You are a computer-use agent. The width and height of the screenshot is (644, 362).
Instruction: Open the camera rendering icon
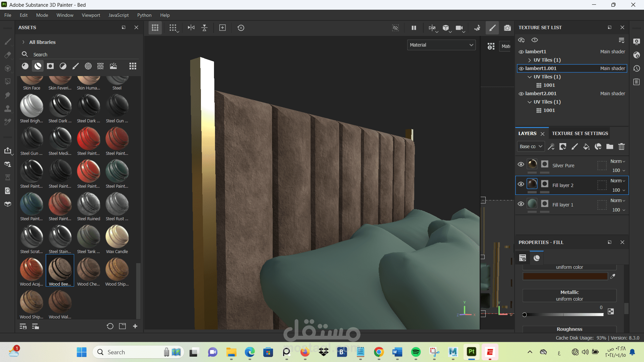click(507, 28)
